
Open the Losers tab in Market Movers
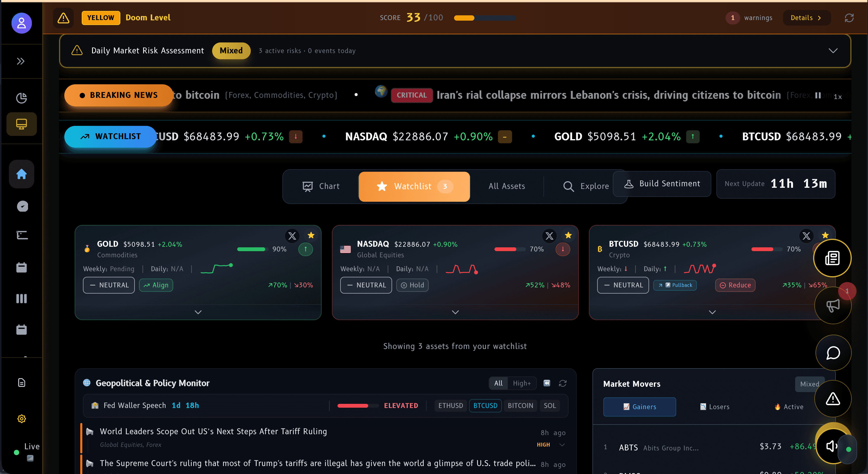pos(714,407)
